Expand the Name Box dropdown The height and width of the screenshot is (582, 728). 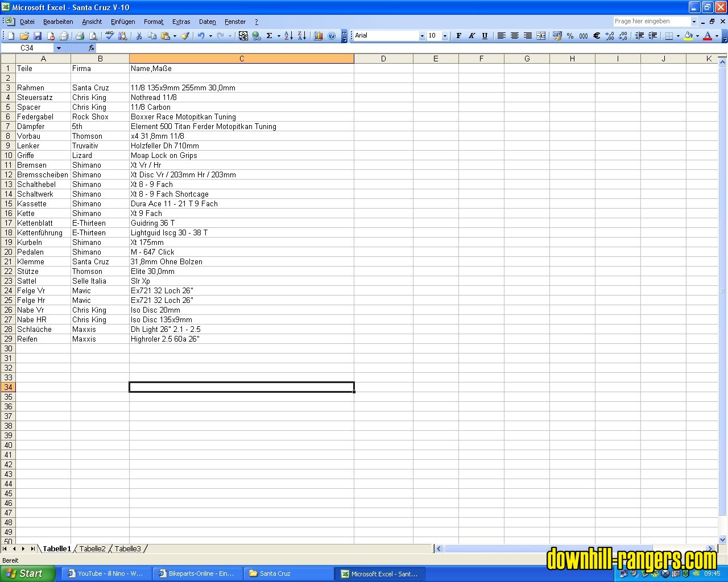tap(59, 48)
